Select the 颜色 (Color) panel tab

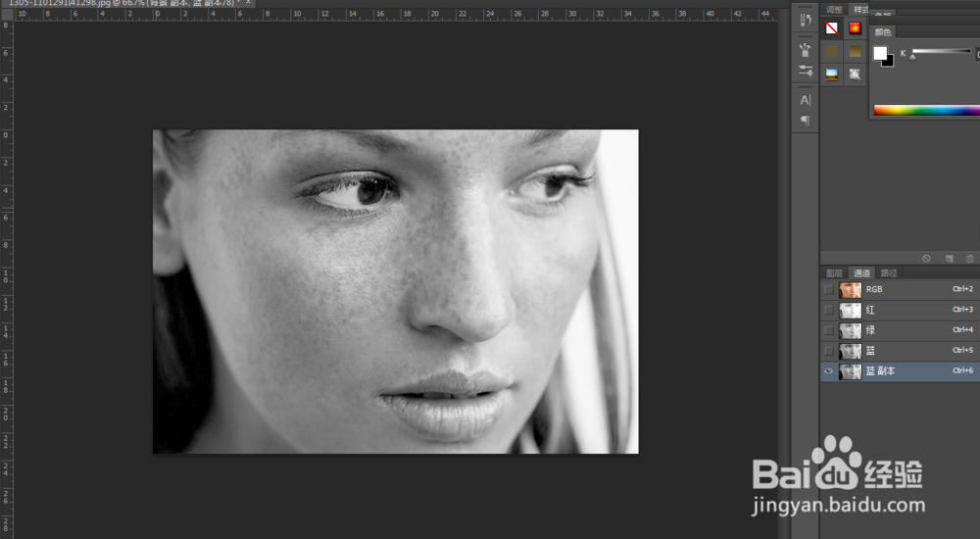click(883, 32)
